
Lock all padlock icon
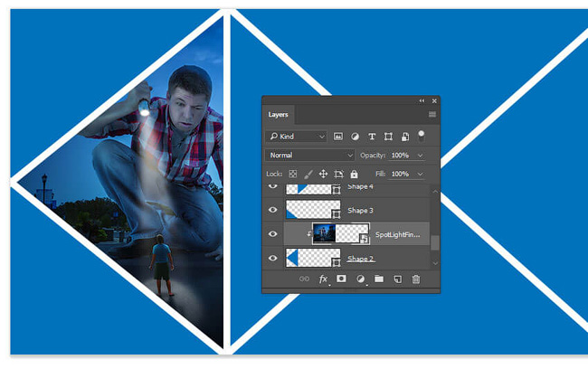pos(354,174)
